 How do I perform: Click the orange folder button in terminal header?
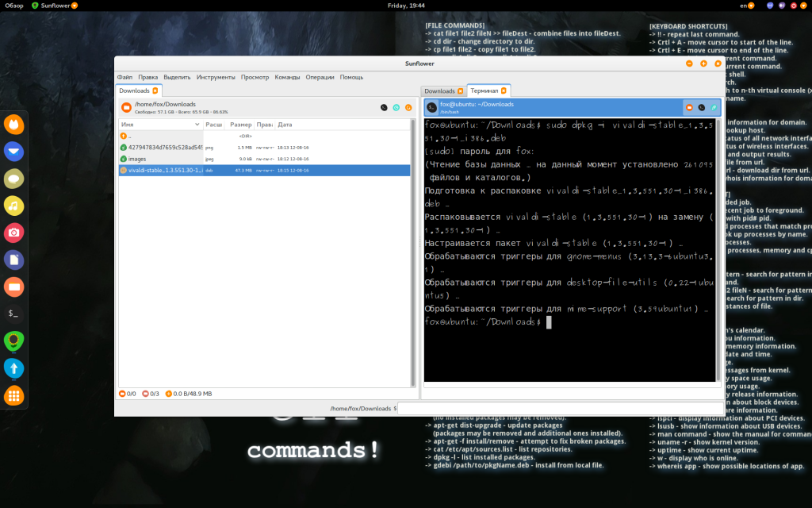pyautogui.click(x=689, y=107)
